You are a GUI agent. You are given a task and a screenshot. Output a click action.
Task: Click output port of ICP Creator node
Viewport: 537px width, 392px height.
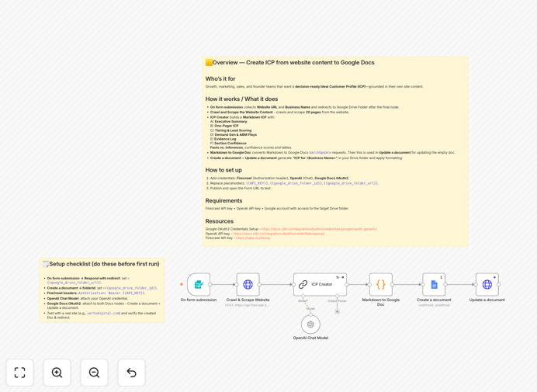tap(347, 284)
